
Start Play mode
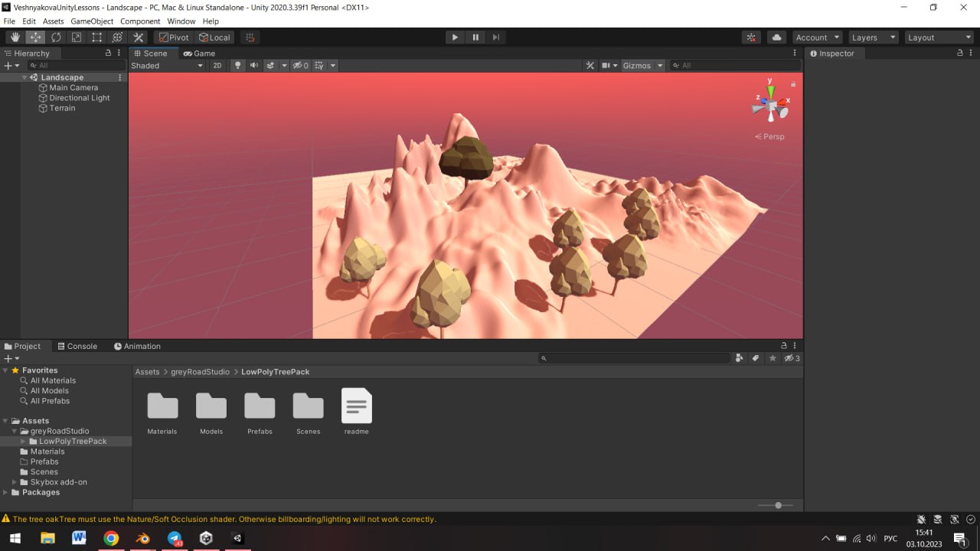coord(455,37)
